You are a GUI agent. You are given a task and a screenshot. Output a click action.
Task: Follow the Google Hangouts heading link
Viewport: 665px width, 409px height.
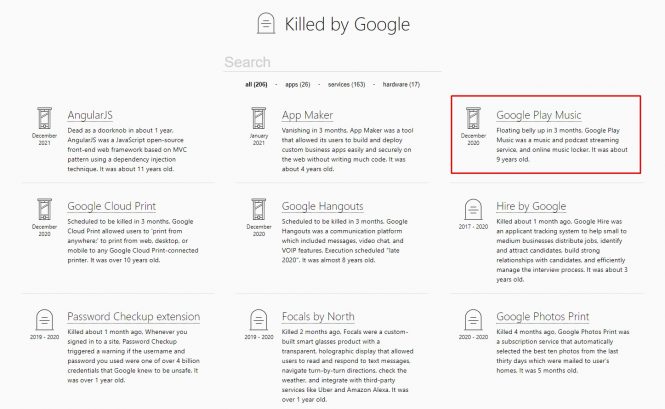322,207
